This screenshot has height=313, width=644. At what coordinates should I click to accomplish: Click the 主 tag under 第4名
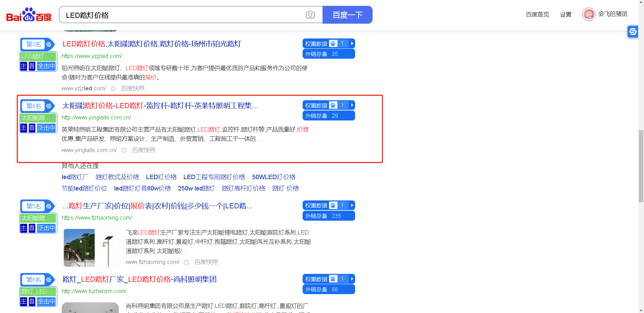click(x=24, y=128)
